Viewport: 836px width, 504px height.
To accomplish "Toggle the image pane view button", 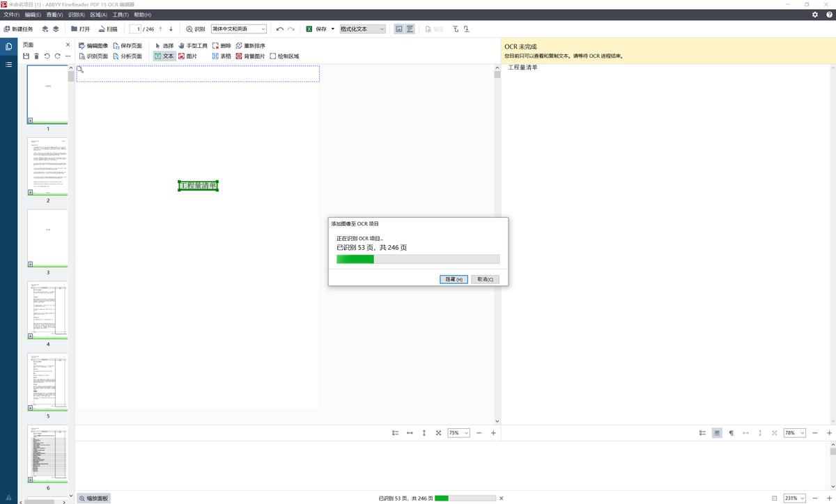I will click(x=398, y=29).
